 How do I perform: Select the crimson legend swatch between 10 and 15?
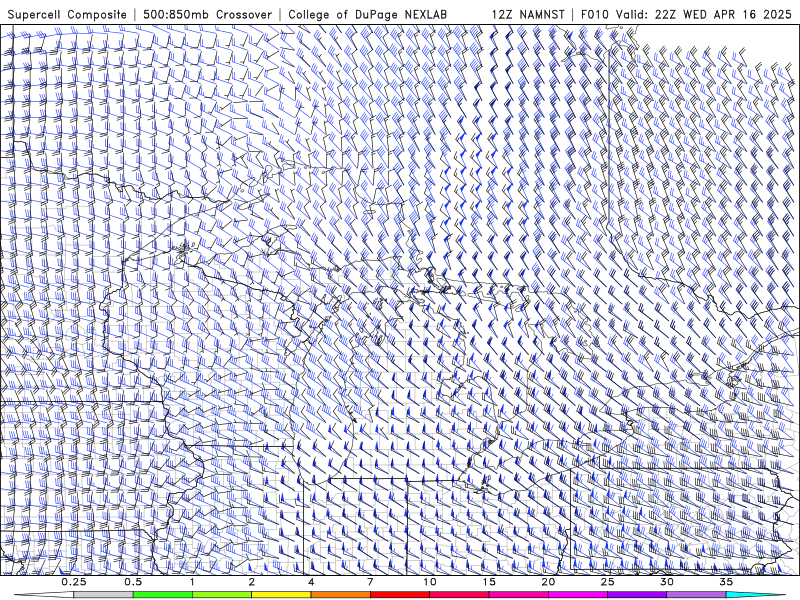coord(459,595)
